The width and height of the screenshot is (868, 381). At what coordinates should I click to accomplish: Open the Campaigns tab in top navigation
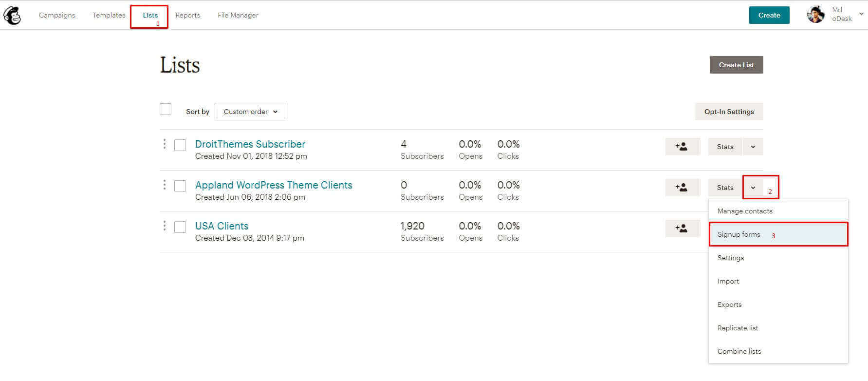[x=57, y=15]
